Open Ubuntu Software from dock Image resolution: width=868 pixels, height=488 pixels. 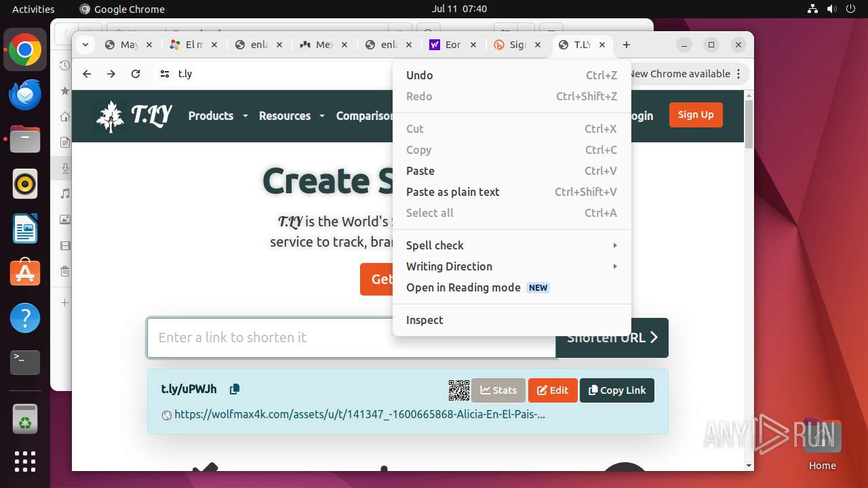point(25,273)
